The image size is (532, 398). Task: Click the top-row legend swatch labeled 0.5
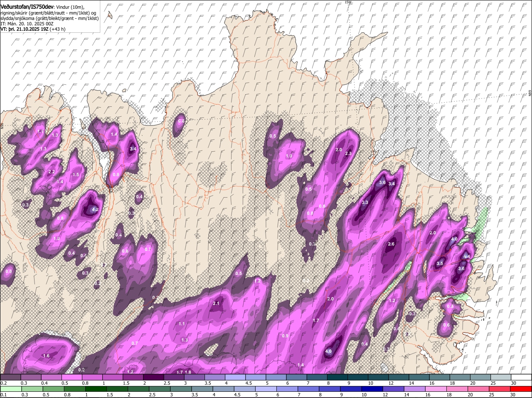pos(72,377)
